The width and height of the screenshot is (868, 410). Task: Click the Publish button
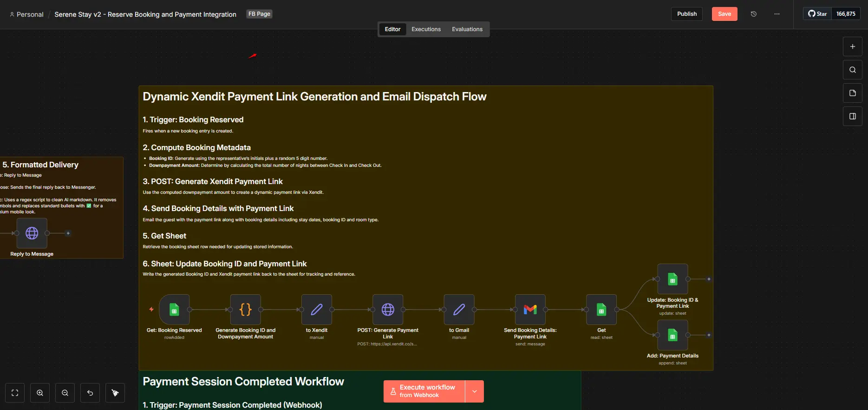pyautogui.click(x=686, y=14)
